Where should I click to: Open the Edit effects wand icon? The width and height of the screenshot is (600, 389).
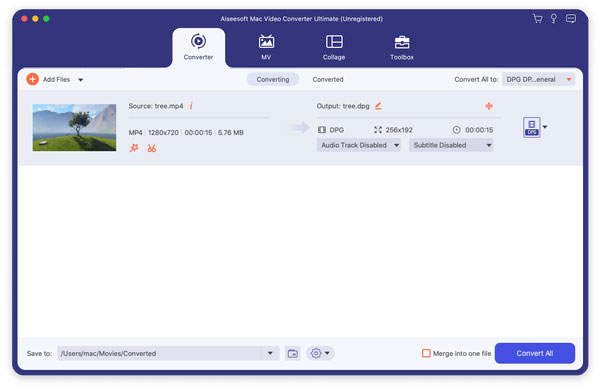[134, 148]
